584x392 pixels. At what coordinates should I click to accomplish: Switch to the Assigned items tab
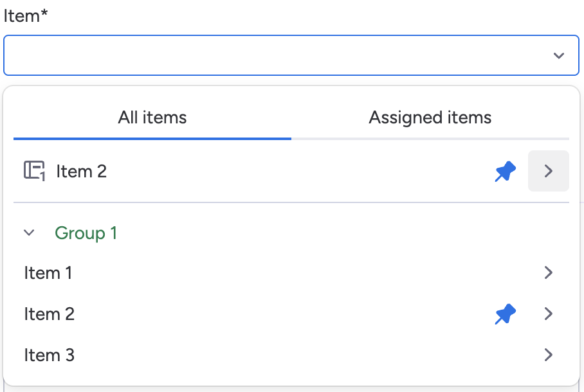point(430,118)
